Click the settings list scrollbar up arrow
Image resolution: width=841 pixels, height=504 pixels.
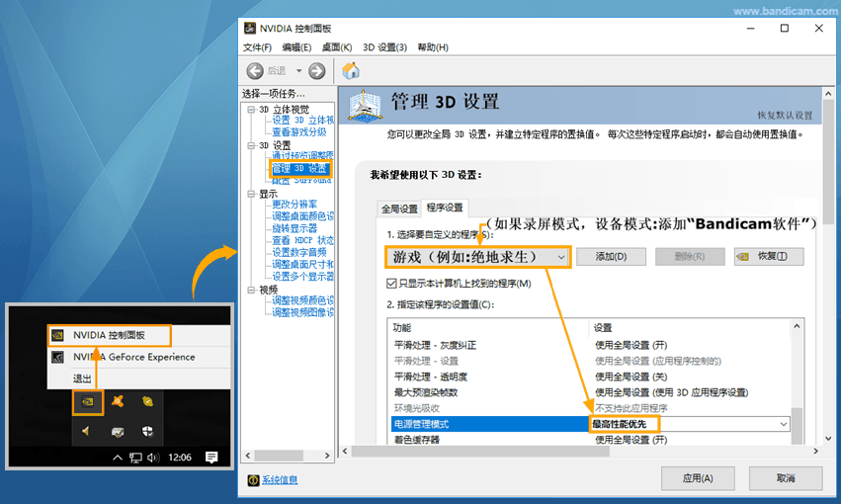[x=797, y=326]
